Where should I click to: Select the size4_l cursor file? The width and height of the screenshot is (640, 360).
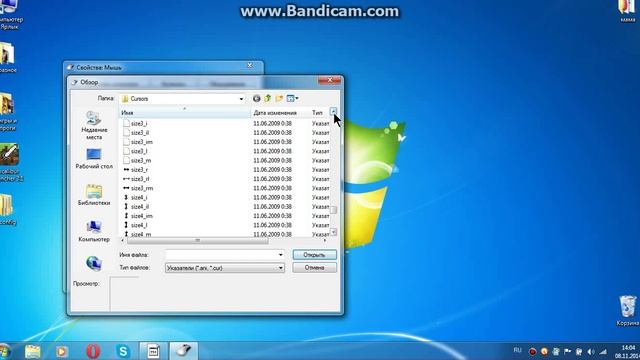click(x=139, y=225)
